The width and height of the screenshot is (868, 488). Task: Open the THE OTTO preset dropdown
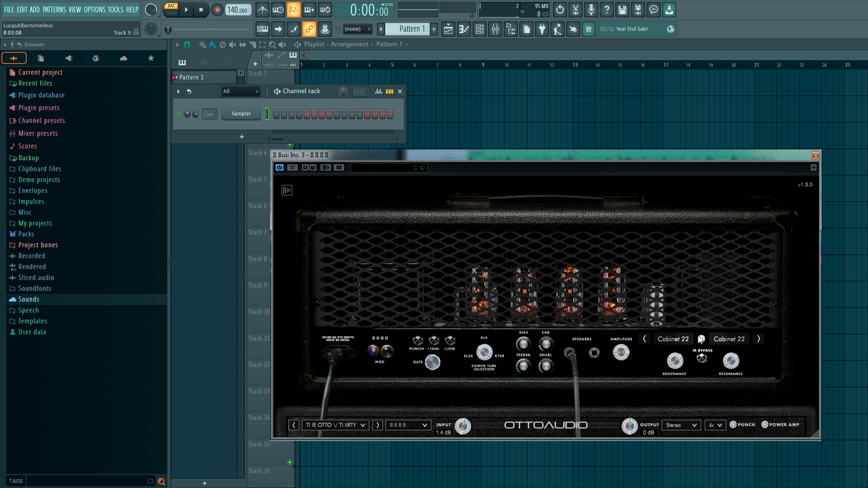pyautogui.click(x=336, y=425)
